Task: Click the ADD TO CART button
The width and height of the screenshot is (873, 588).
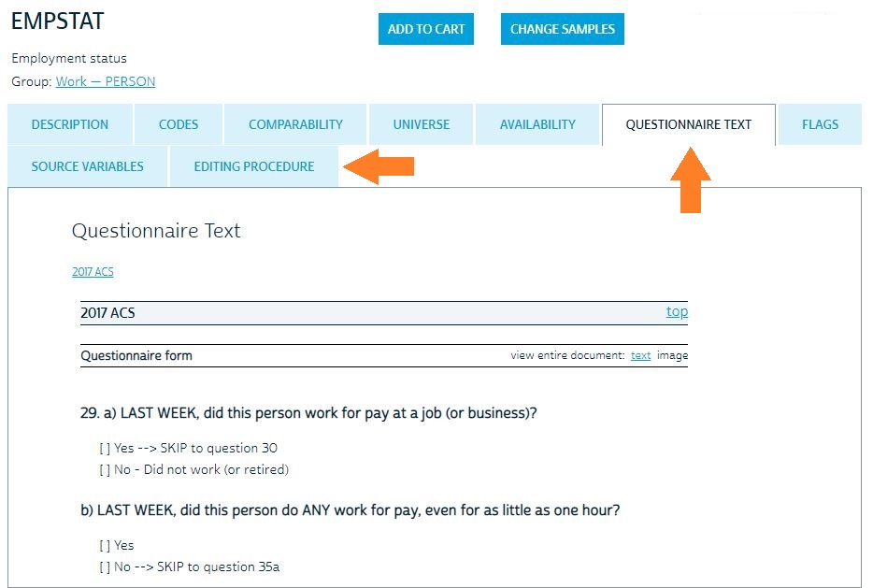Action: pos(426,29)
